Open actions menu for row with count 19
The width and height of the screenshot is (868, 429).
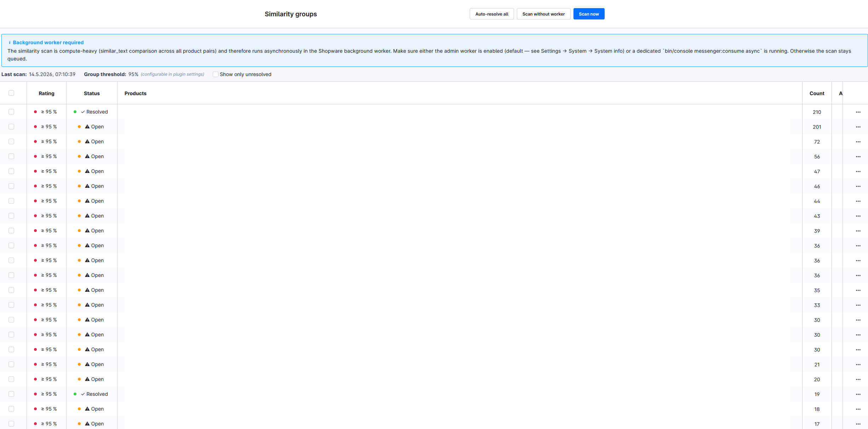(858, 394)
